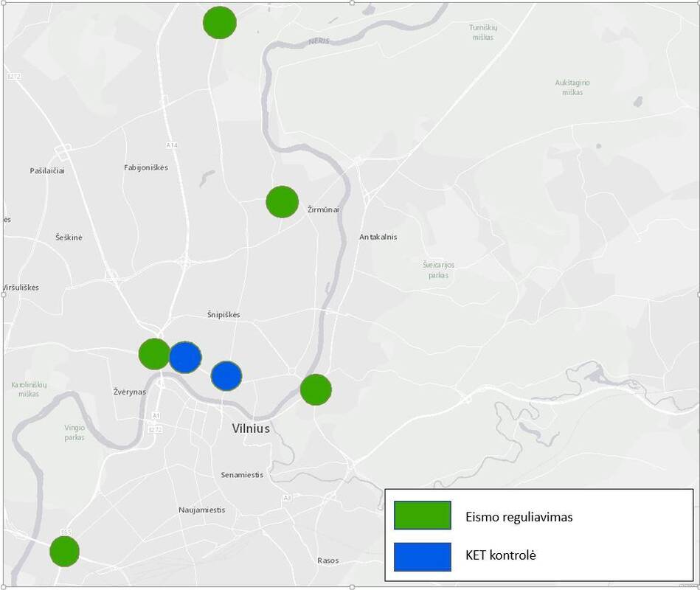Screen dimensions: 700x590
Task: Click the green marker just above Žvėrynas
Action: (154, 354)
